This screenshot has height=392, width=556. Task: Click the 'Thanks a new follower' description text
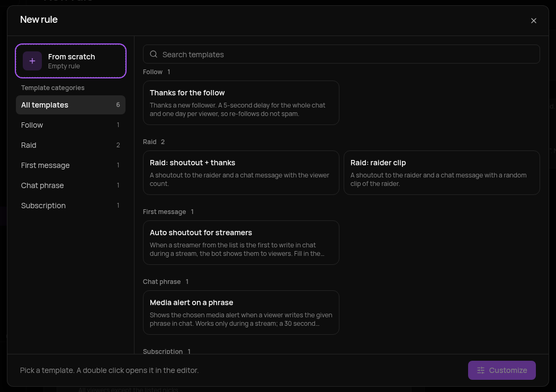click(237, 110)
